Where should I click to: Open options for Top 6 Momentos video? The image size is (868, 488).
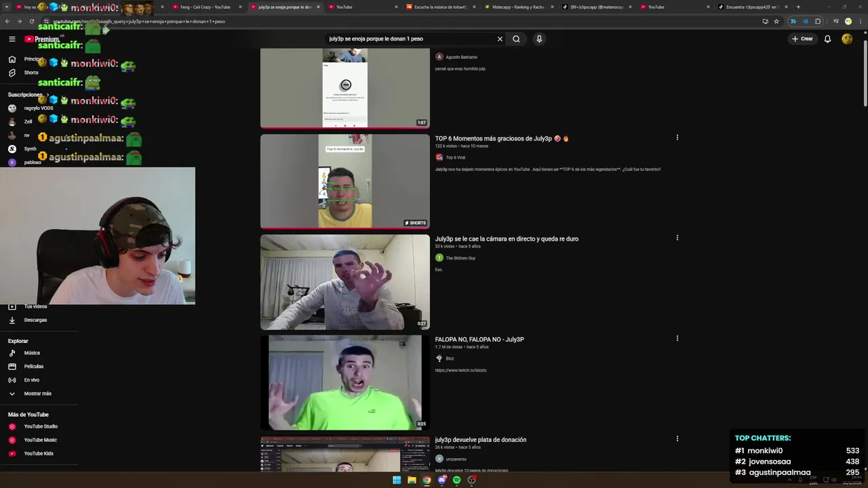coord(677,138)
